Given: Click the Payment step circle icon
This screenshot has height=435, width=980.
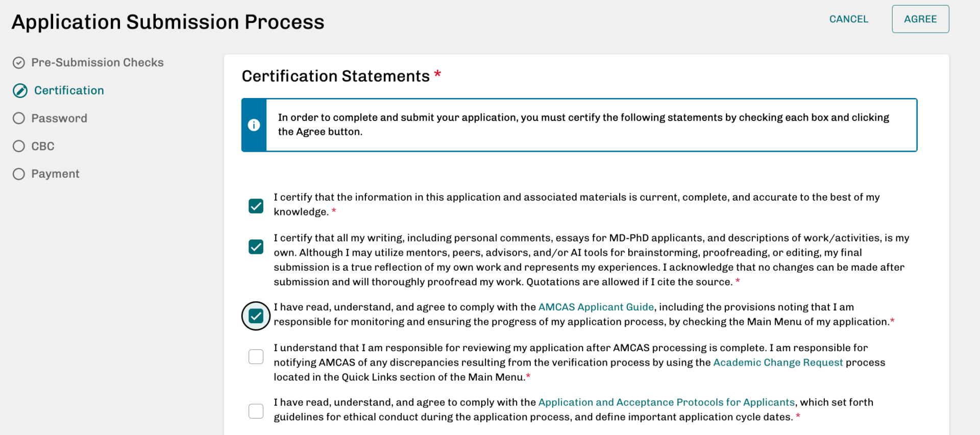Looking at the screenshot, I should tap(19, 174).
